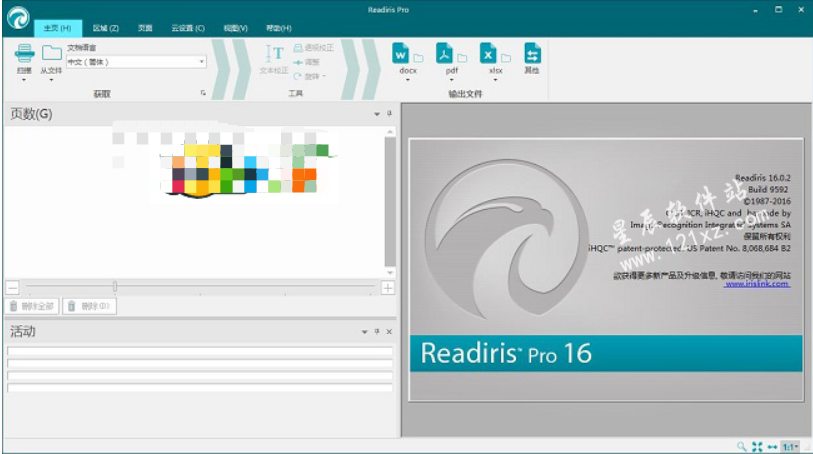Expand the xlsx output dropdown arrow
Image resolution: width=813 pixels, height=454 pixels.
(x=495, y=80)
